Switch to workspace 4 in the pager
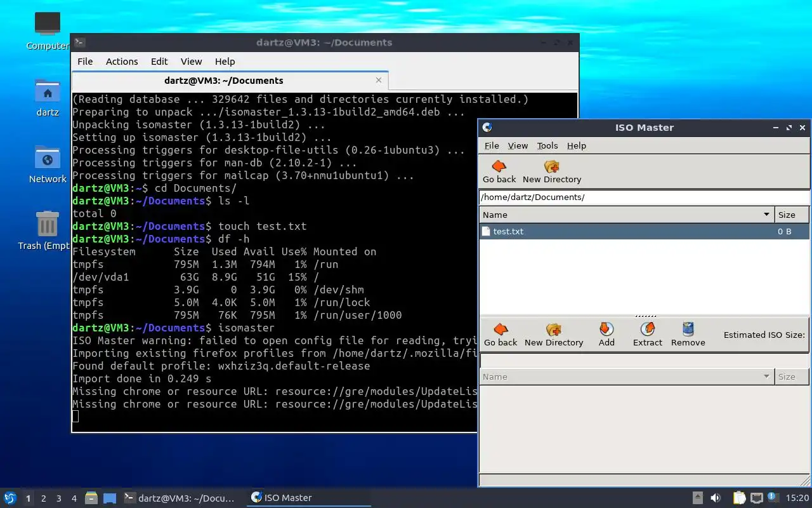Screen dimensions: 812x508 pyautogui.click(x=74, y=498)
